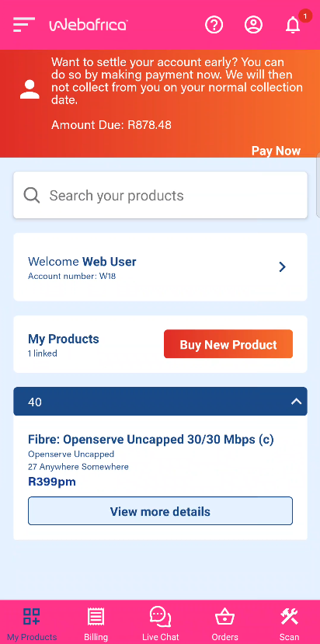The image size is (320, 644).
Task: Switch to the Billing tab
Action: click(96, 622)
